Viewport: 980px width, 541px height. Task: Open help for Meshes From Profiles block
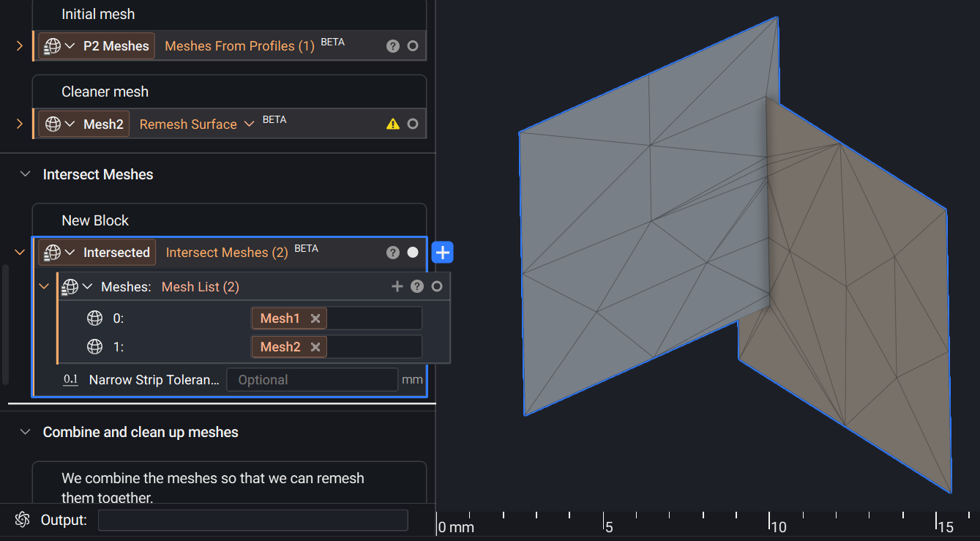[x=393, y=46]
